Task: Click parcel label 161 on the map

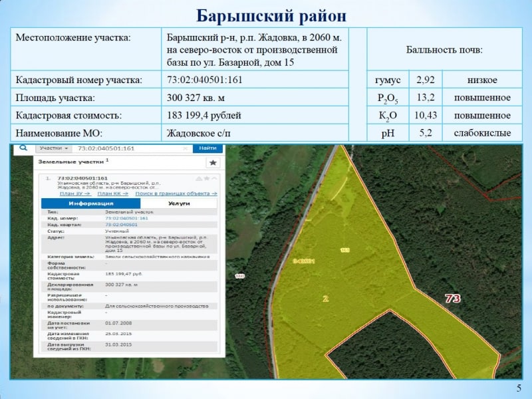Action: [x=344, y=250]
